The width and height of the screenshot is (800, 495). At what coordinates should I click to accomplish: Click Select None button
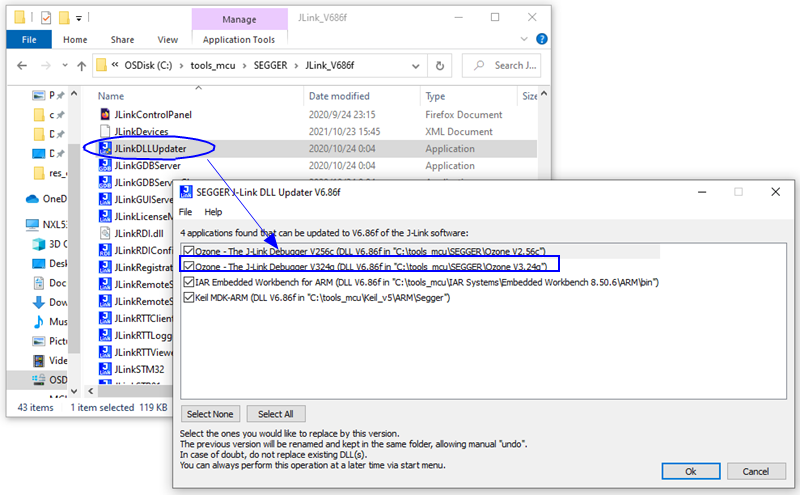[210, 414]
